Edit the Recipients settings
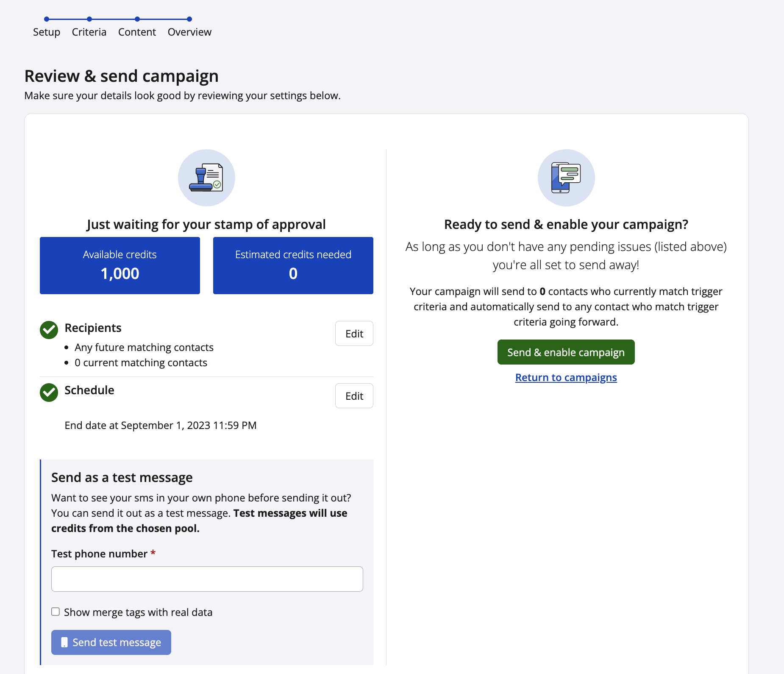 pos(354,334)
